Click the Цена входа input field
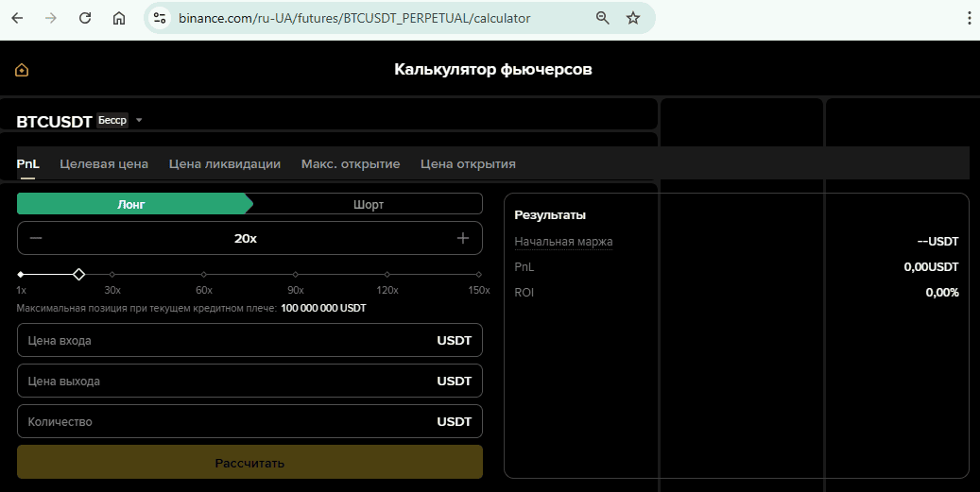 tap(250, 340)
